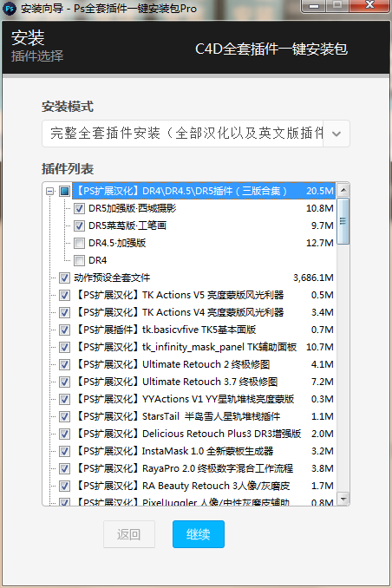This screenshot has width=392, height=588.
Task: Toggle InstaMask 1.0 全新蒙板生成器 checkbox
Action: pos(64,451)
